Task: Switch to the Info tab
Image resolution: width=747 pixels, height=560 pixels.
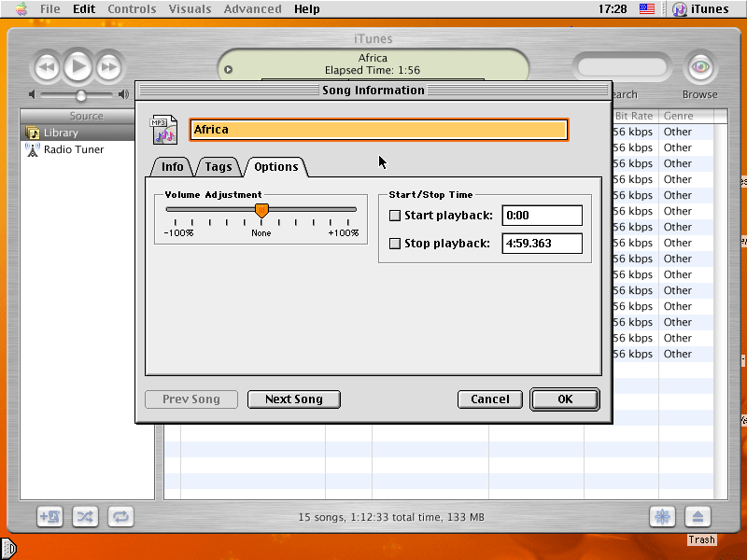Action: tap(172, 167)
